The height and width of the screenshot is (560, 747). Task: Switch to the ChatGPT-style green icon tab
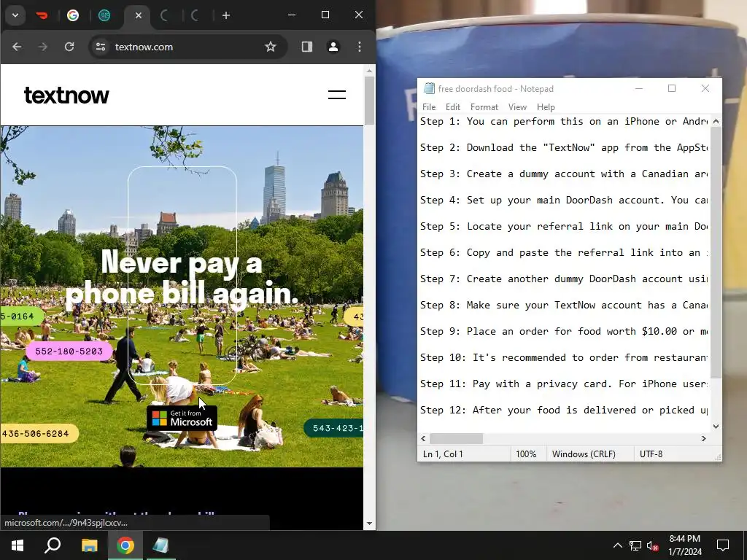[x=104, y=15]
